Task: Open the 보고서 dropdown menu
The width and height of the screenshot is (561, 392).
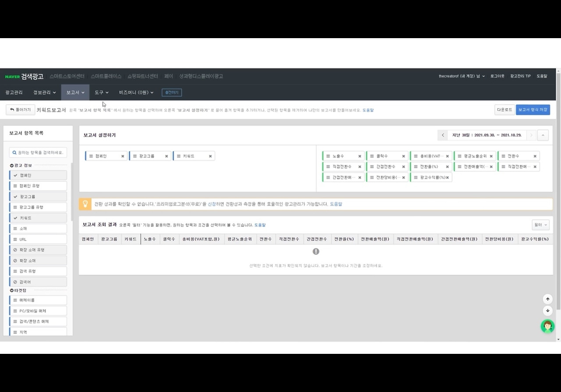Action: [75, 93]
